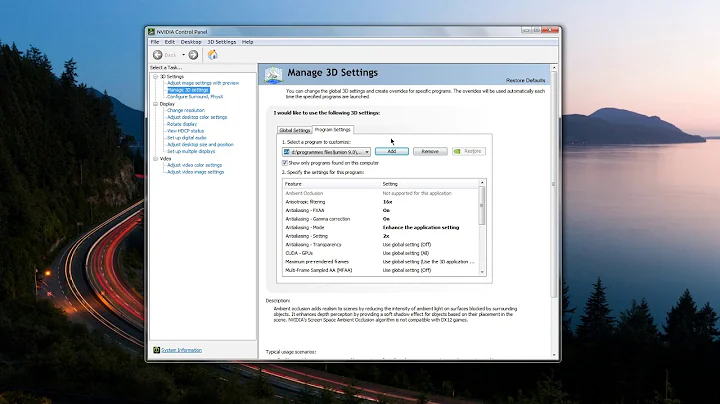720x404 pixels.
Task: Open View HDCP status task
Action: click(186, 131)
